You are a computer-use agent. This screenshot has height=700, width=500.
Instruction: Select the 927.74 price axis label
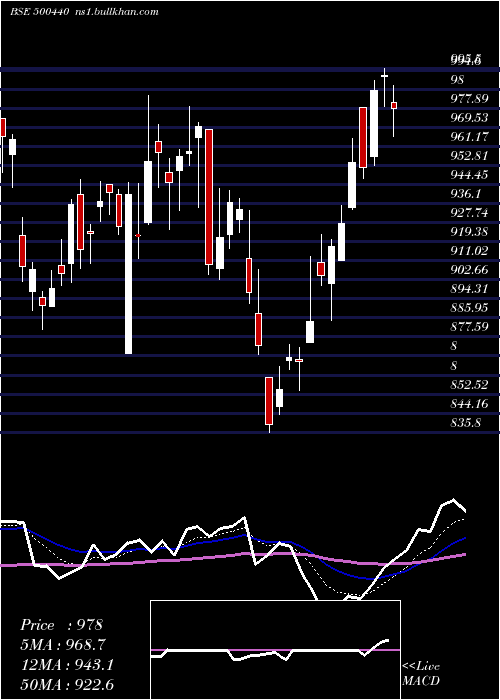469,213
